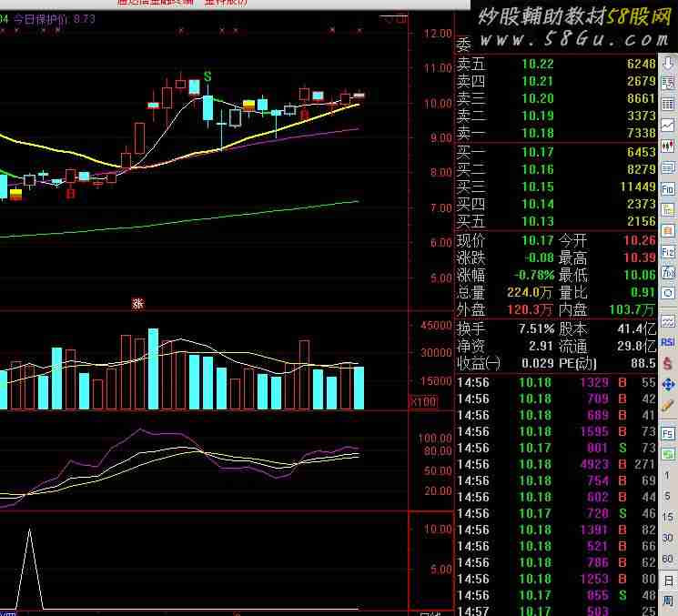Select the 买一 10.17 bid row
Screen dimensions: 678x616
click(x=556, y=152)
